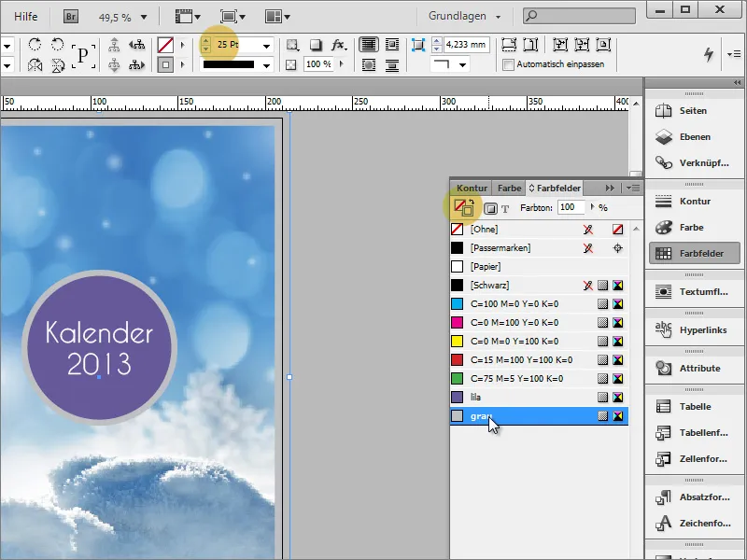
Task: Expand panel group with >> arrows
Action: tap(610, 189)
